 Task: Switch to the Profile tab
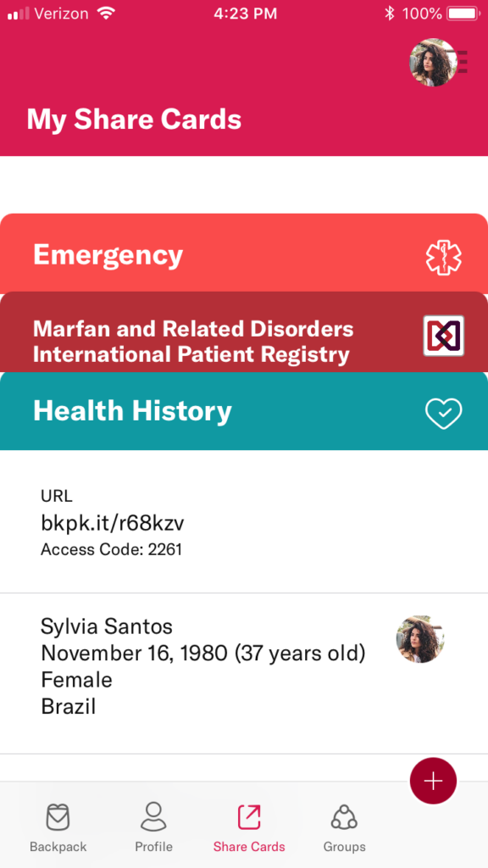[x=153, y=827]
